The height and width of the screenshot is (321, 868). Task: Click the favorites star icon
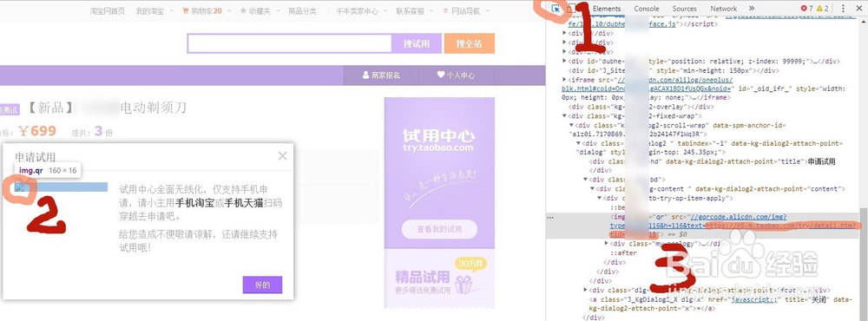243,10
